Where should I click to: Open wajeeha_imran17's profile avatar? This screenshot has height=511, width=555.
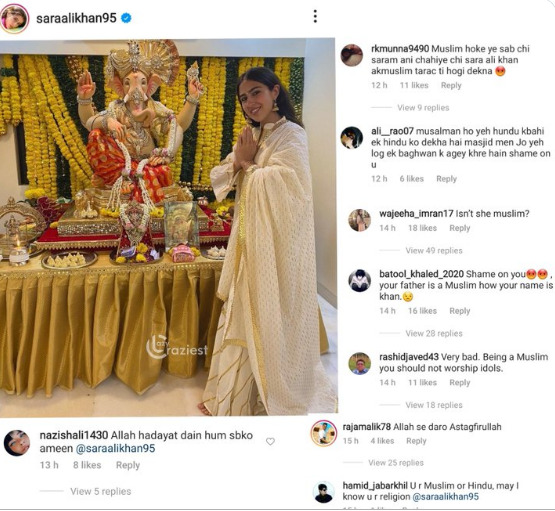coord(360,220)
